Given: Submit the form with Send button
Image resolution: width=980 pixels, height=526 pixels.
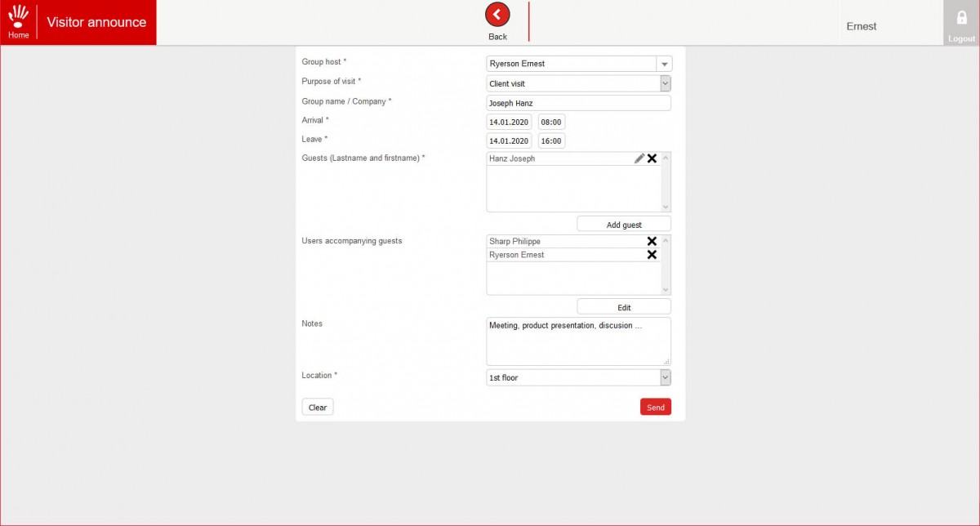Looking at the screenshot, I should [656, 407].
